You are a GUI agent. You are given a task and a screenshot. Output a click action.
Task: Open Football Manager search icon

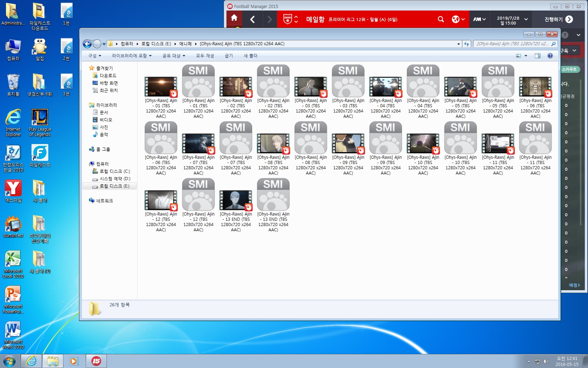[x=441, y=19]
